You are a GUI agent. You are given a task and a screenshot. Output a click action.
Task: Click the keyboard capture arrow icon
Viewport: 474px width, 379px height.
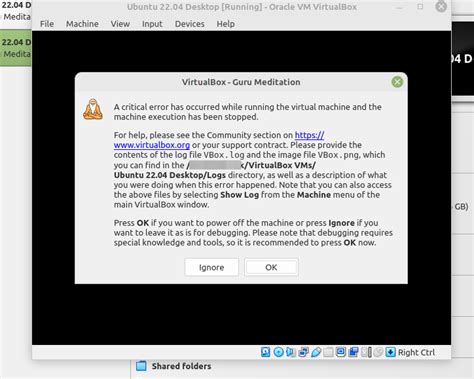[x=390, y=352]
